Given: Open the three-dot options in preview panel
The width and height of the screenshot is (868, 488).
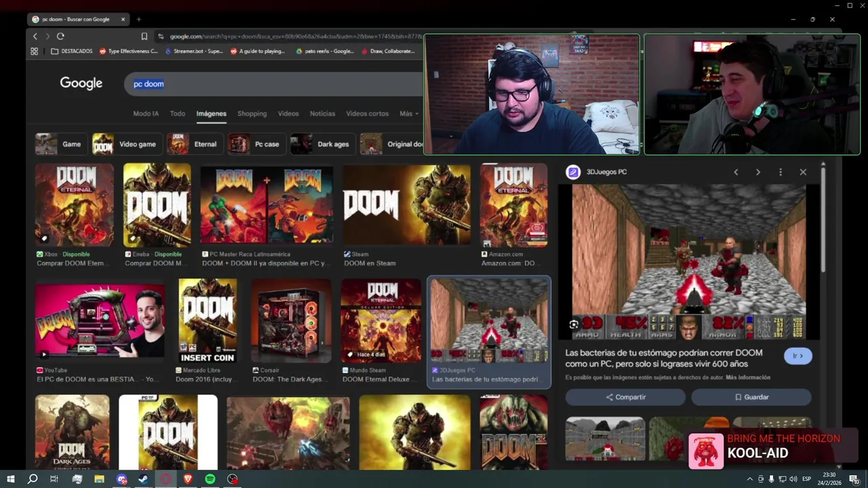Looking at the screenshot, I should point(781,172).
